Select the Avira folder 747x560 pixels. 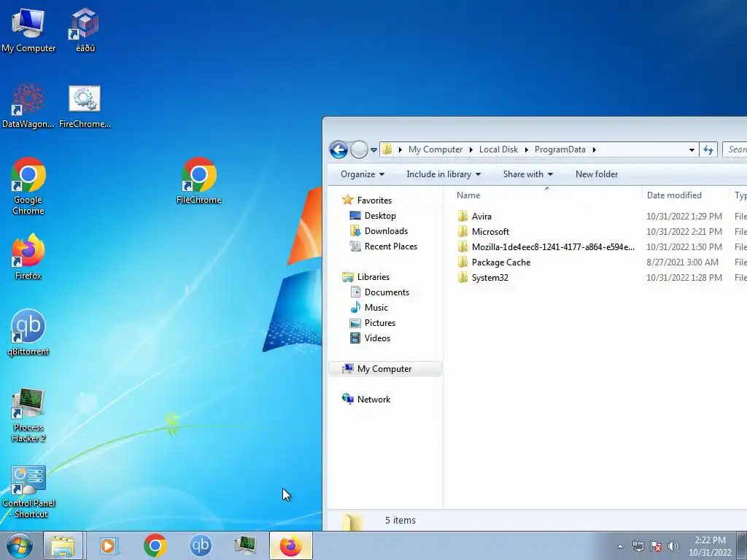481,216
